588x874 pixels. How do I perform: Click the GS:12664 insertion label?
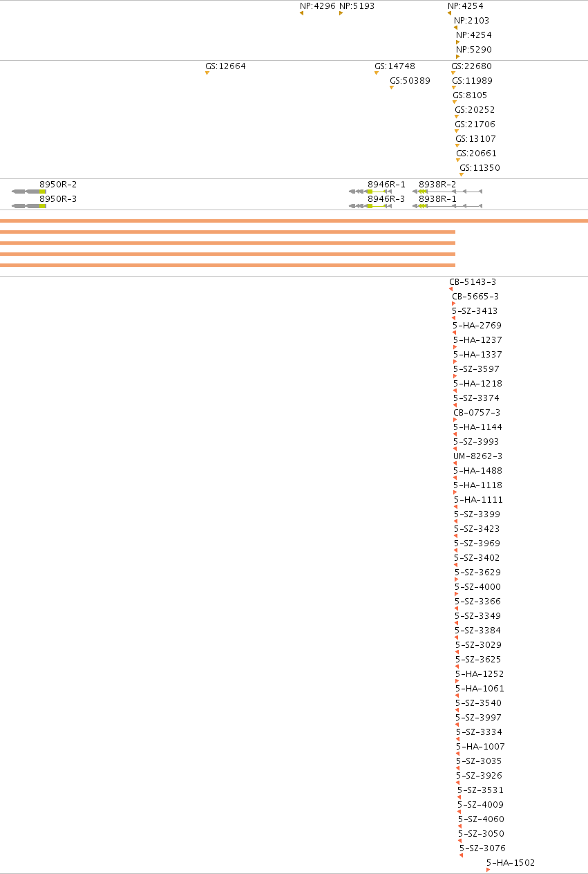225,67
